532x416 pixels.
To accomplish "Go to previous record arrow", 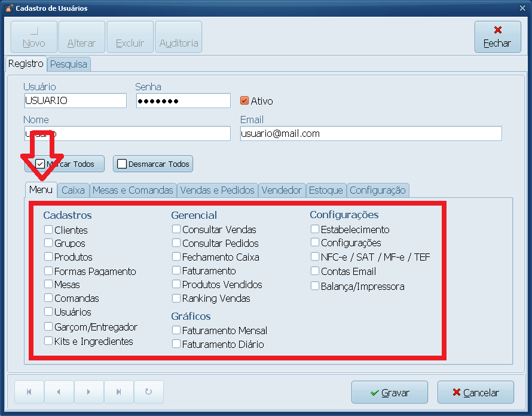I will 59,392.
